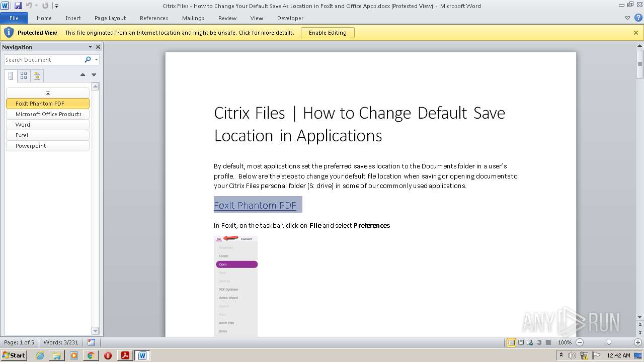Click the document title Citrix Files heading
644x362 pixels.
359,124
